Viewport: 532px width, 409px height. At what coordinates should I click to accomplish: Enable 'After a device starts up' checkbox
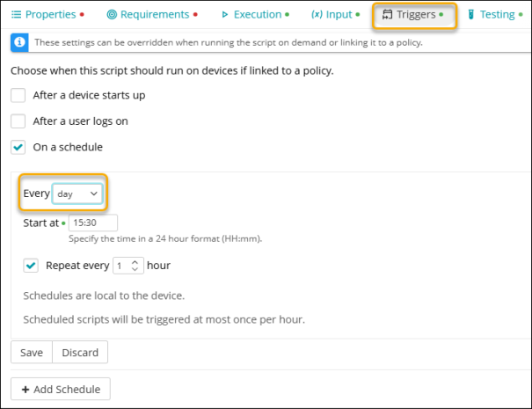coord(18,95)
